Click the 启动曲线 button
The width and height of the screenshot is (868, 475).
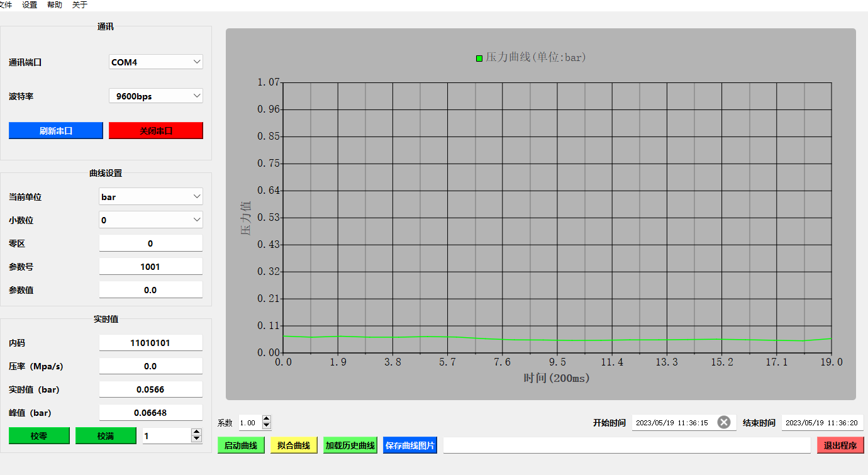241,445
